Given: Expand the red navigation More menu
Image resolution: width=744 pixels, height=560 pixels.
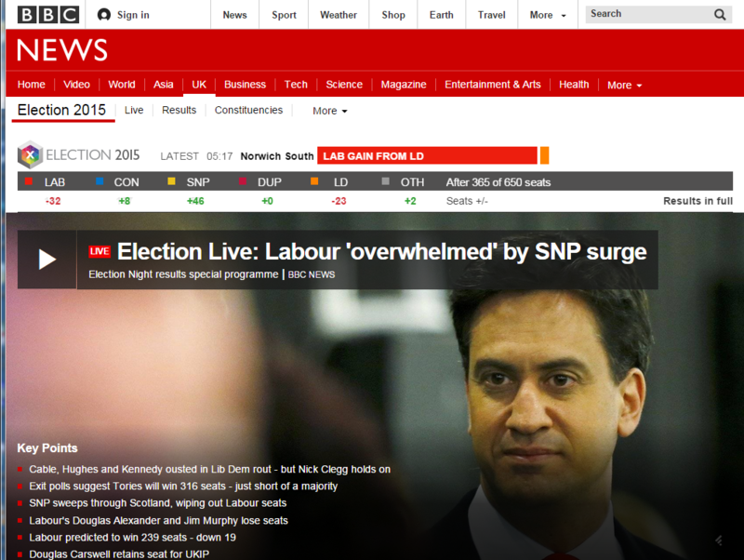Looking at the screenshot, I should (624, 85).
